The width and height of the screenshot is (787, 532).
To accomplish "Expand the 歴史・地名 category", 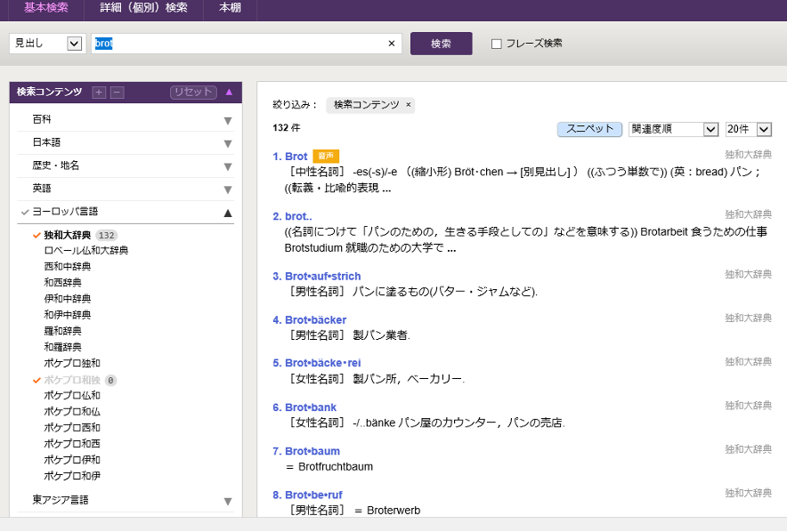I will click(228, 166).
